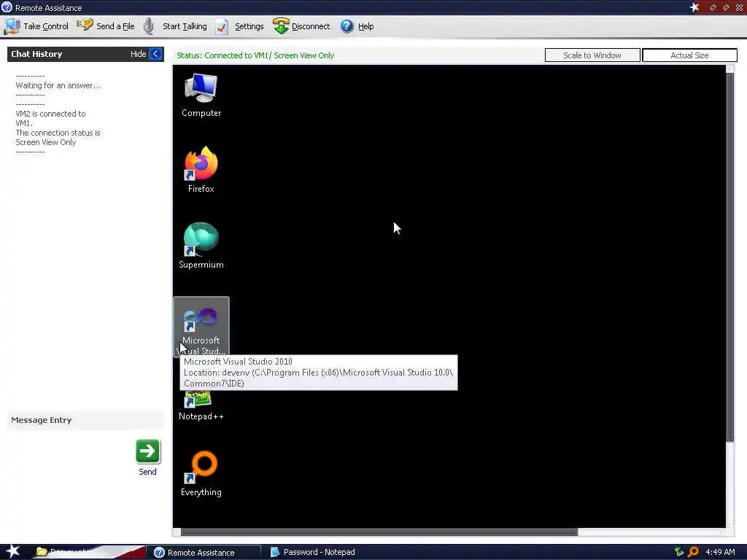Open Start menu star button on taskbar
Image resolution: width=747 pixels, height=560 pixels.
12,551
